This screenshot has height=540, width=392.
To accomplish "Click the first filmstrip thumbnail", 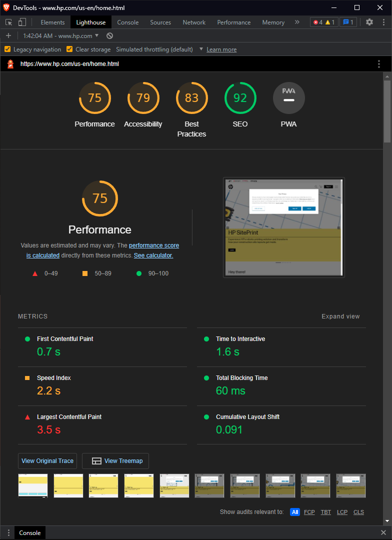I will tap(32, 485).
